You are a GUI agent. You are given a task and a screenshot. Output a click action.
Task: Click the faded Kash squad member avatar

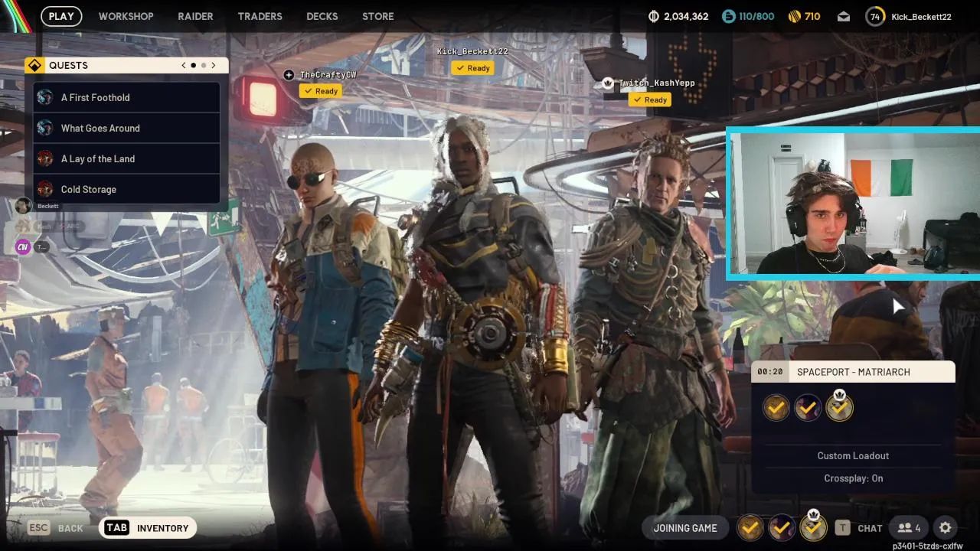pos(23,226)
